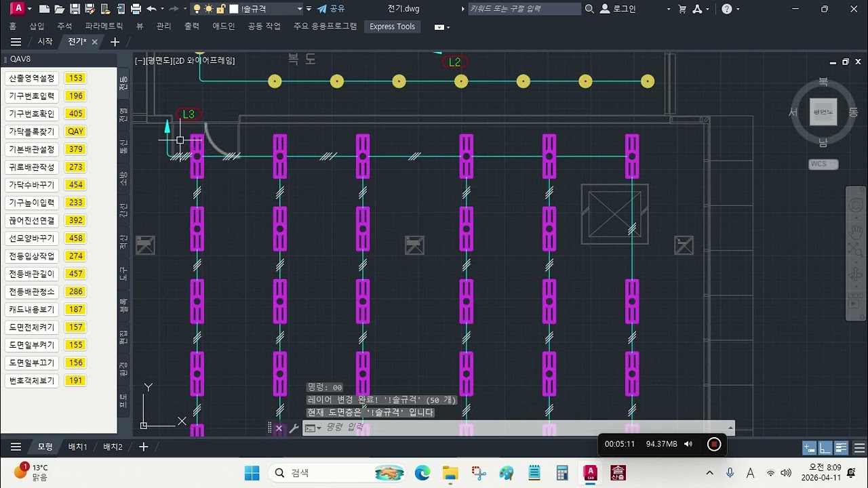Open AutoCAD from the Windows taskbar
Viewport: 868px width, 488px height.
click(x=591, y=472)
